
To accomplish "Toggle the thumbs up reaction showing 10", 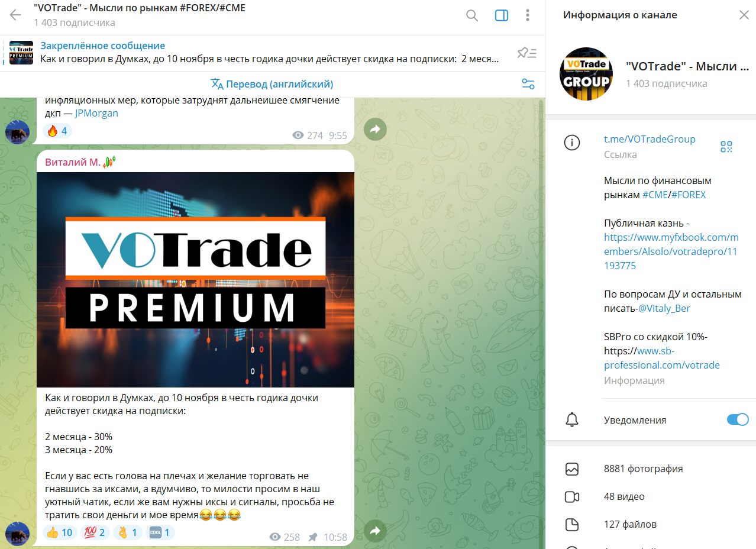I will click(59, 532).
